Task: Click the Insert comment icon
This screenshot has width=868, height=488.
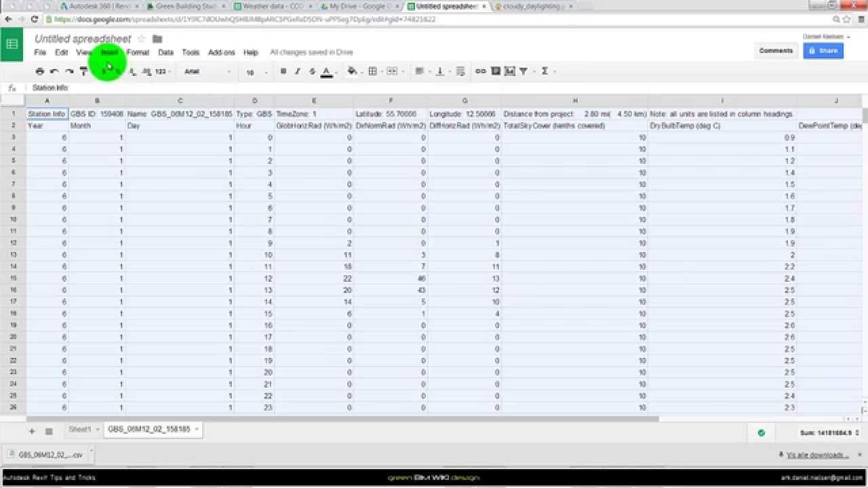Action: [496, 71]
